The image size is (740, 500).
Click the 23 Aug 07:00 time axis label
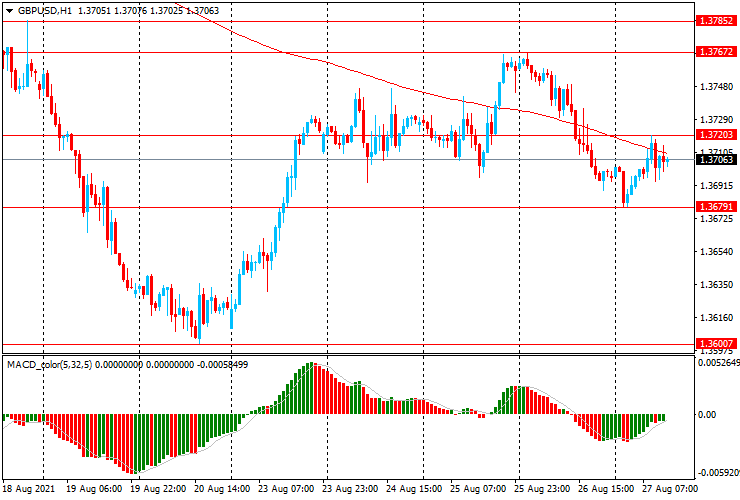point(286,488)
